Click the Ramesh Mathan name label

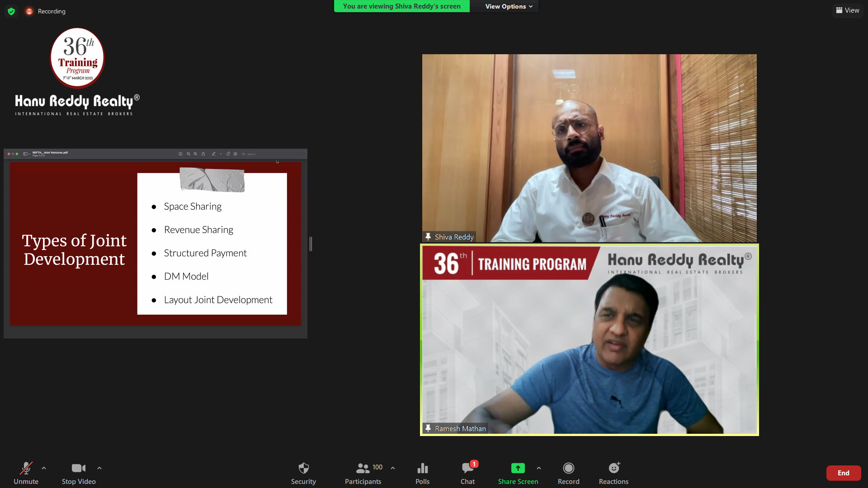click(460, 428)
